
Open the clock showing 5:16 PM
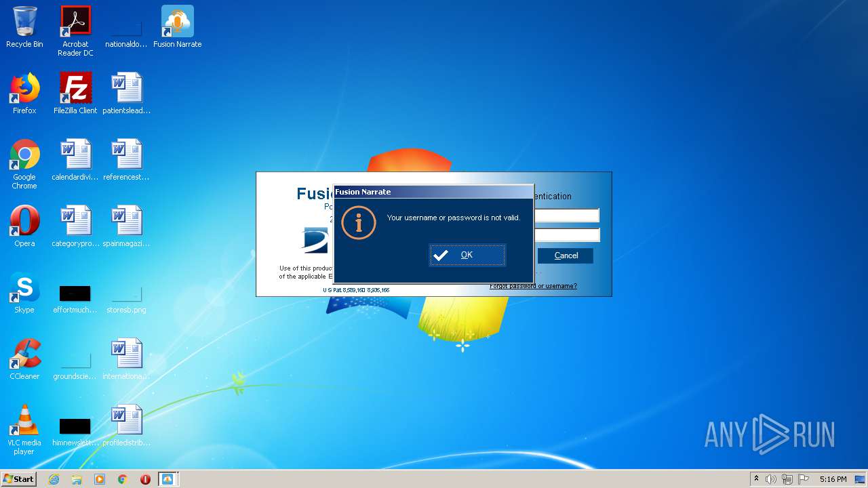point(833,479)
